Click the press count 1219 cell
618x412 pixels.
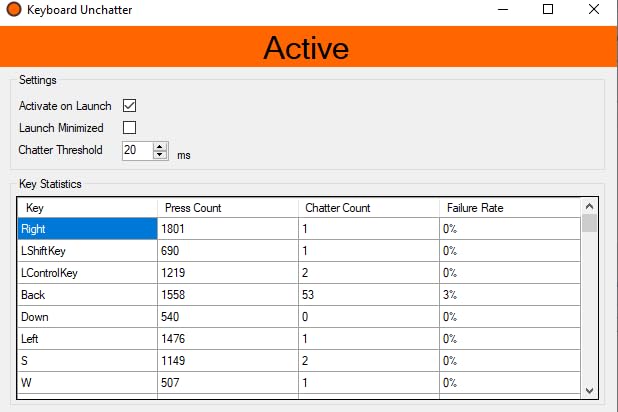228,273
